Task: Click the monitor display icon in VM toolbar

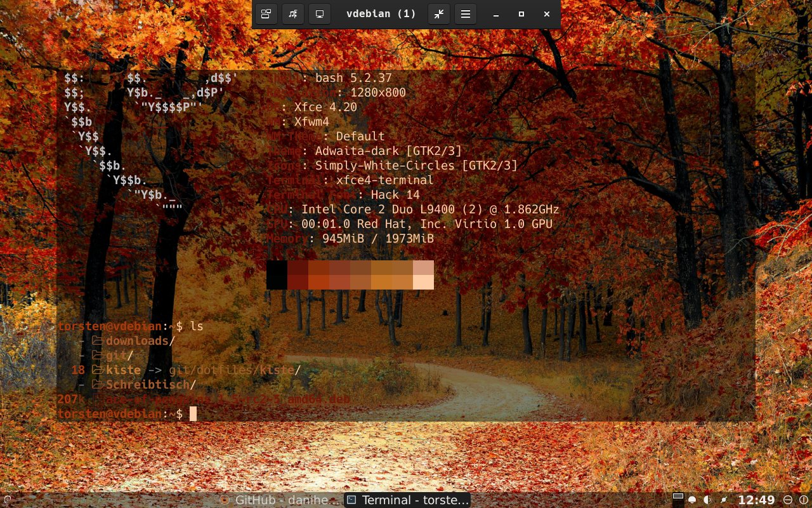Action: pos(320,14)
